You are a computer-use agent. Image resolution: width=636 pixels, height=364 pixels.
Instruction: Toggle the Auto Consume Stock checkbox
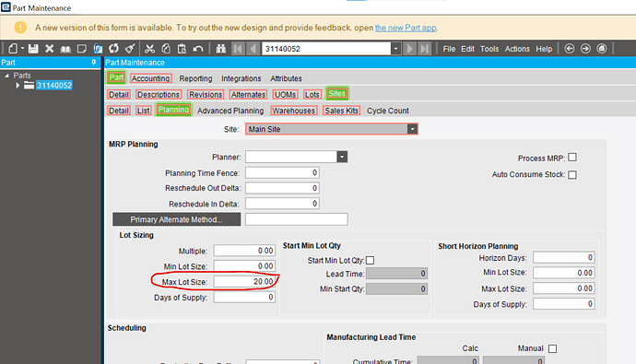click(572, 175)
